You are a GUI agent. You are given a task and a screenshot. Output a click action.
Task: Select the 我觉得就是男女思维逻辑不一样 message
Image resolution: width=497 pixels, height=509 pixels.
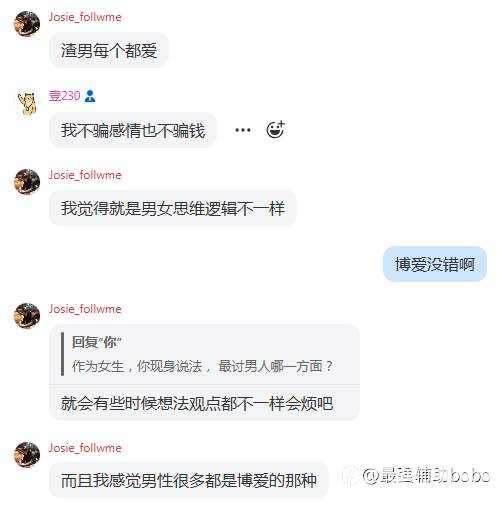point(173,209)
